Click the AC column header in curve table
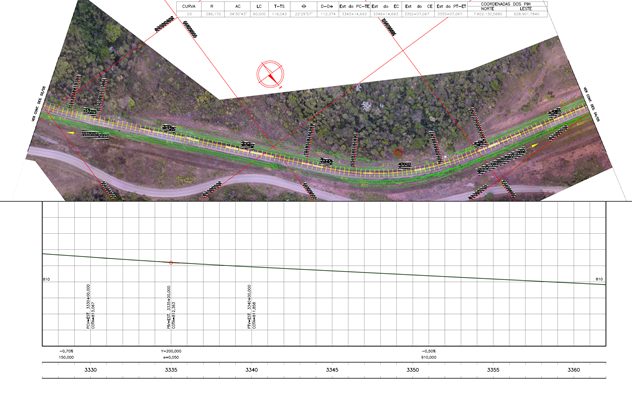 pyautogui.click(x=238, y=6)
